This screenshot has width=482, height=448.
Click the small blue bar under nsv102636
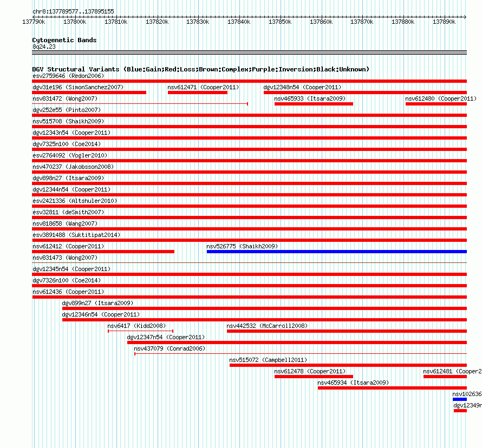tap(460, 399)
